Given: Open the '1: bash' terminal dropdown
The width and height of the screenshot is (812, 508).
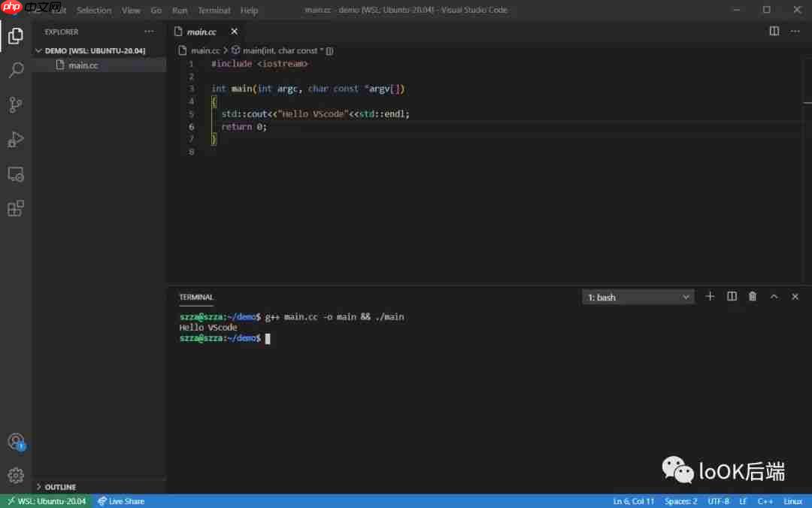Looking at the screenshot, I should pos(638,296).
